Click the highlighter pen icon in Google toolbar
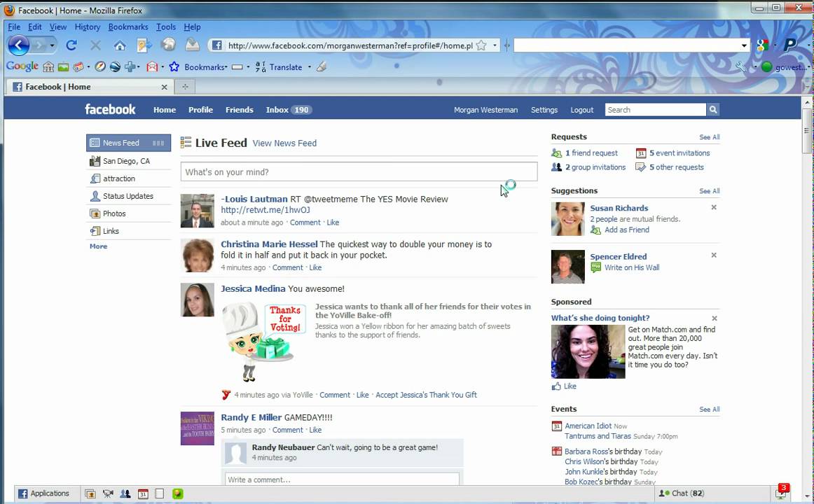The height and width of the screenshot is (504, 814). point(322,67)
